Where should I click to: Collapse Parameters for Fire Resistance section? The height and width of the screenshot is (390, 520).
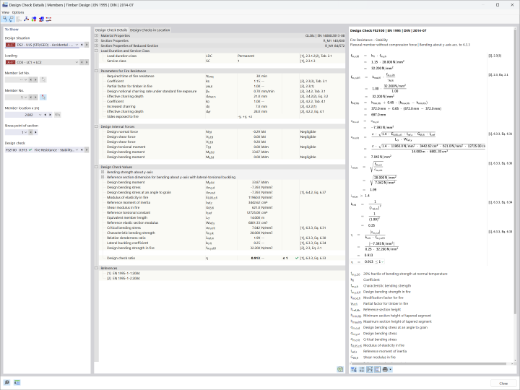tap(96, 71)
